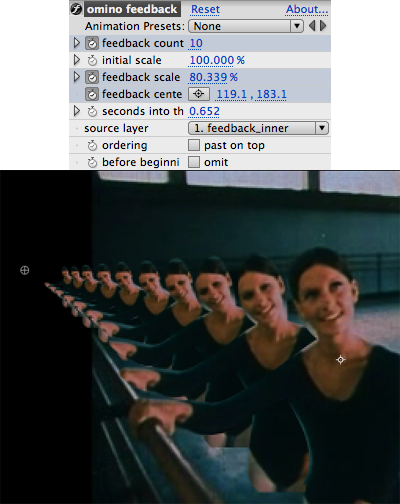Viewport: 400px width, 504px height.
Task: Click the before beginning stopwatch icon
Action: pos(92,162)
